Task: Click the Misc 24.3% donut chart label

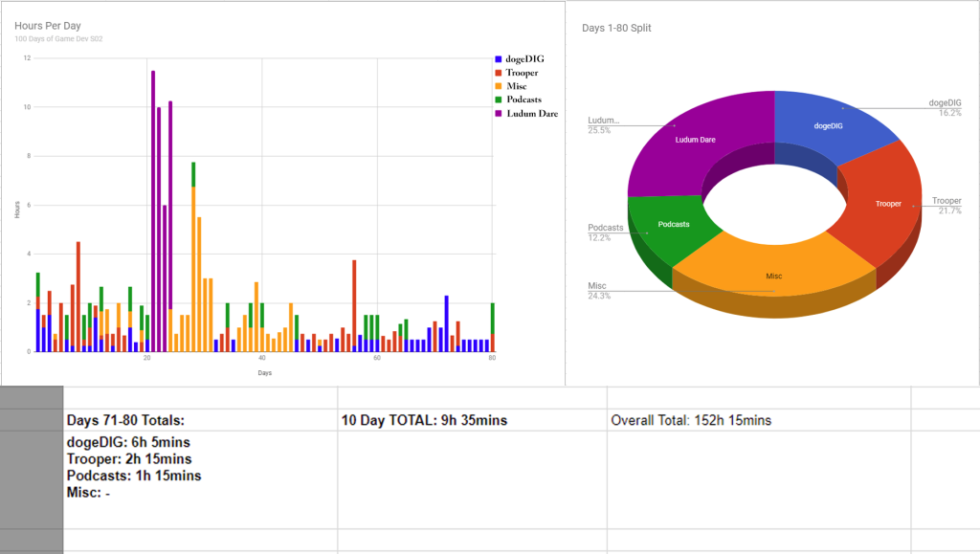Action: pyautogui.click(x=599, y=291)
